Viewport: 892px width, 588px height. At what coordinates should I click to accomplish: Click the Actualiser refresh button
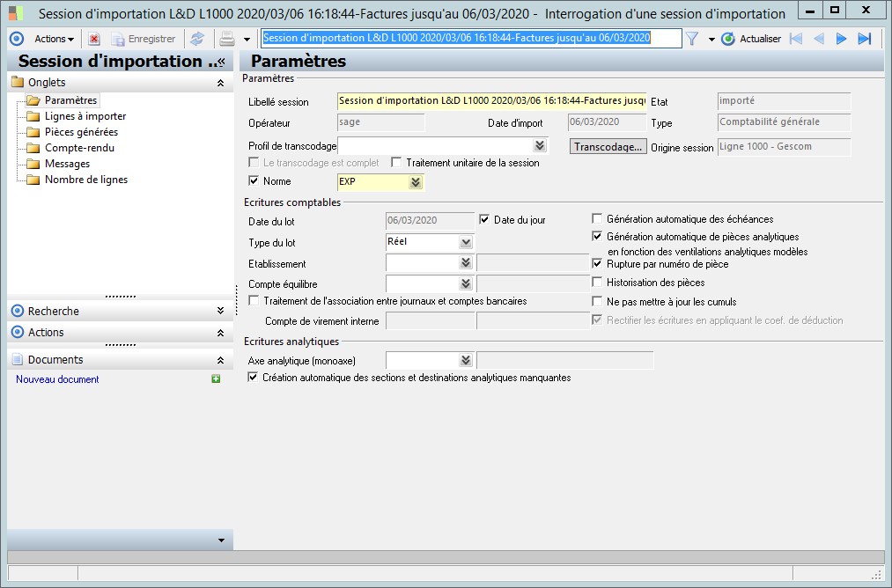(751, 39)
